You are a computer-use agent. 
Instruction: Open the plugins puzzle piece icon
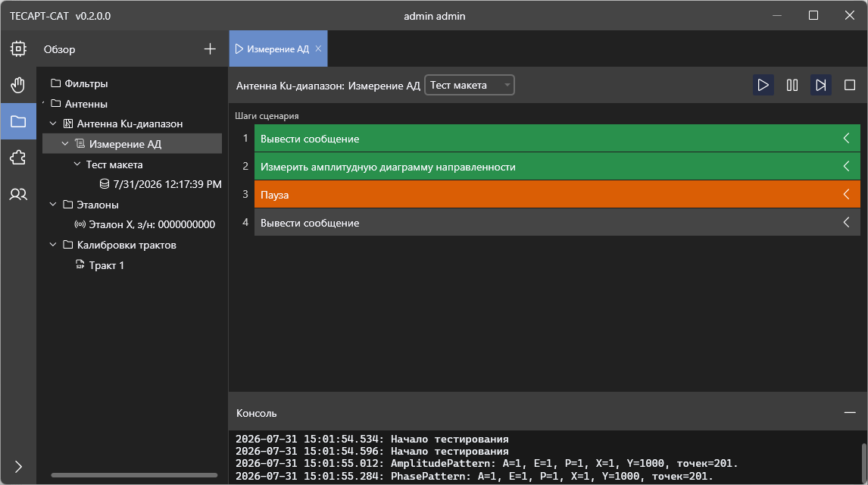[x=18, y=158]
